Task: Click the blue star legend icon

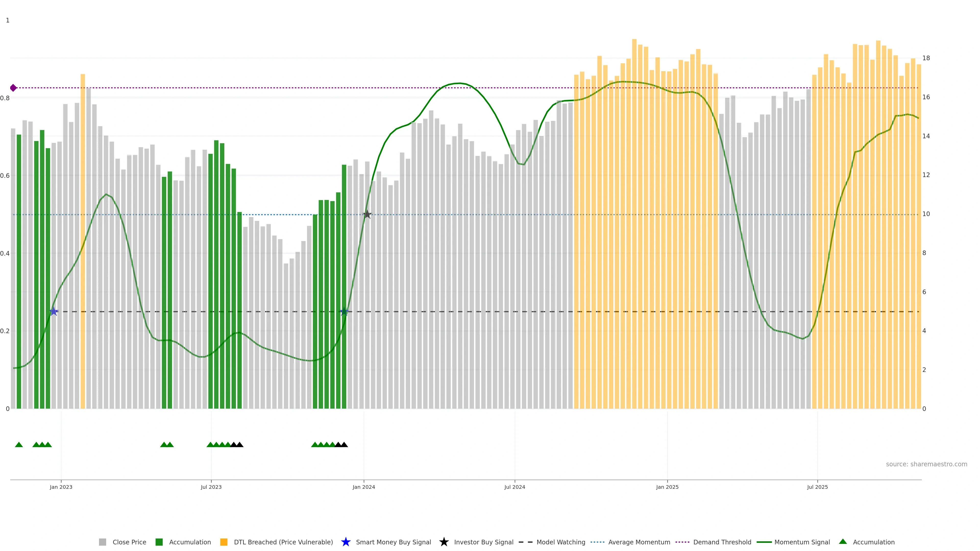Action: (x=346, y=542)
